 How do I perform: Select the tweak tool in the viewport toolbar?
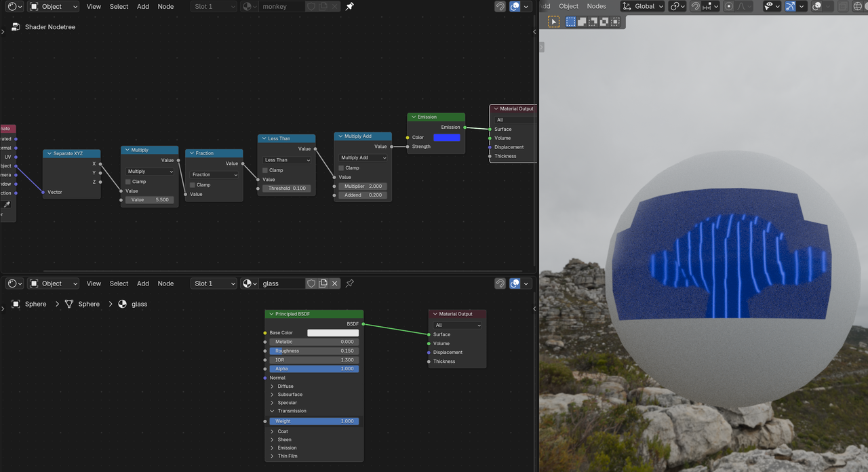pos(554,22)
